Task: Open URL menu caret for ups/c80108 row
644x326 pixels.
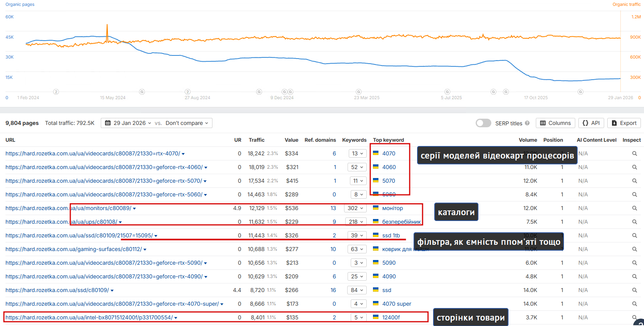Action: 120,222
